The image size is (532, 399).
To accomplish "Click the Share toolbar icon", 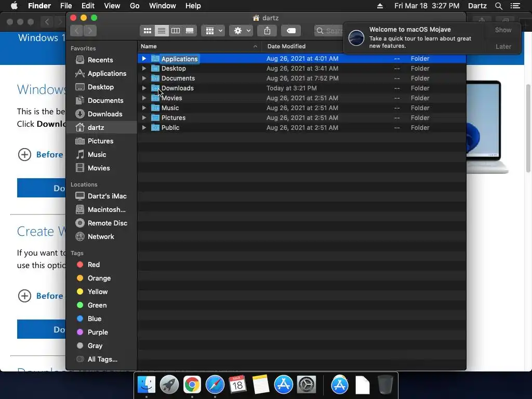I will tap(268, 31).
